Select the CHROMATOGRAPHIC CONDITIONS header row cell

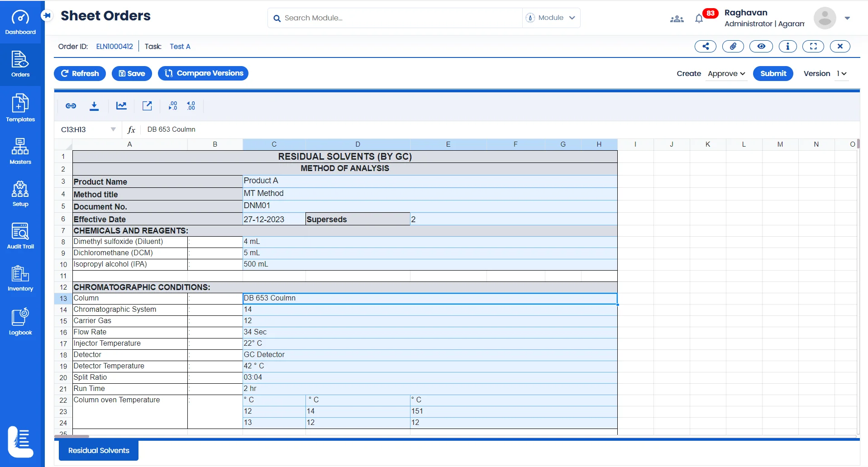coord(345,287)
